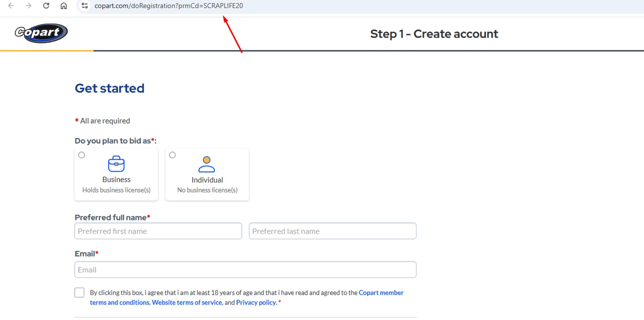Go to the browser home icon
Viewport: 644px width, 320px height.
click(x=64, y=6)
